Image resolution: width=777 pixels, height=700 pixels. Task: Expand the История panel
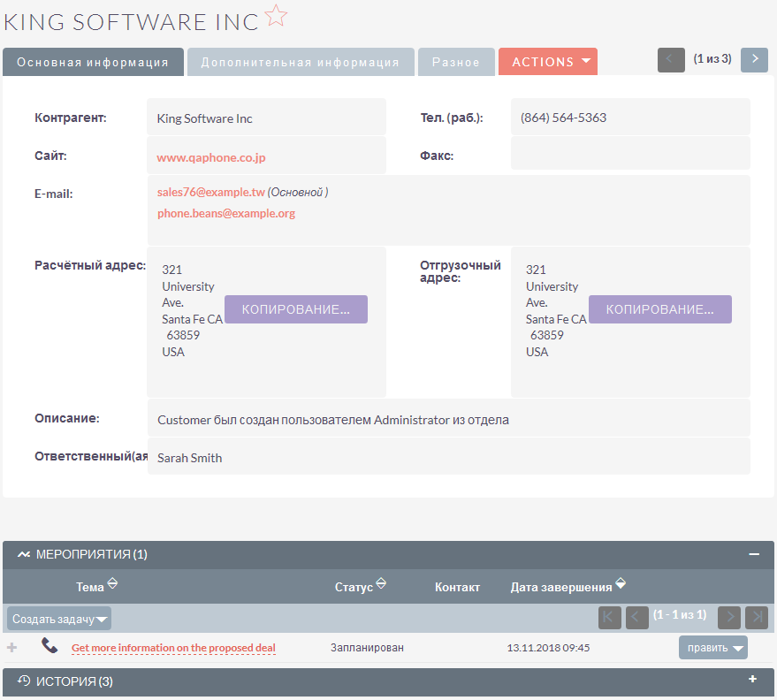tap(753, 680)
